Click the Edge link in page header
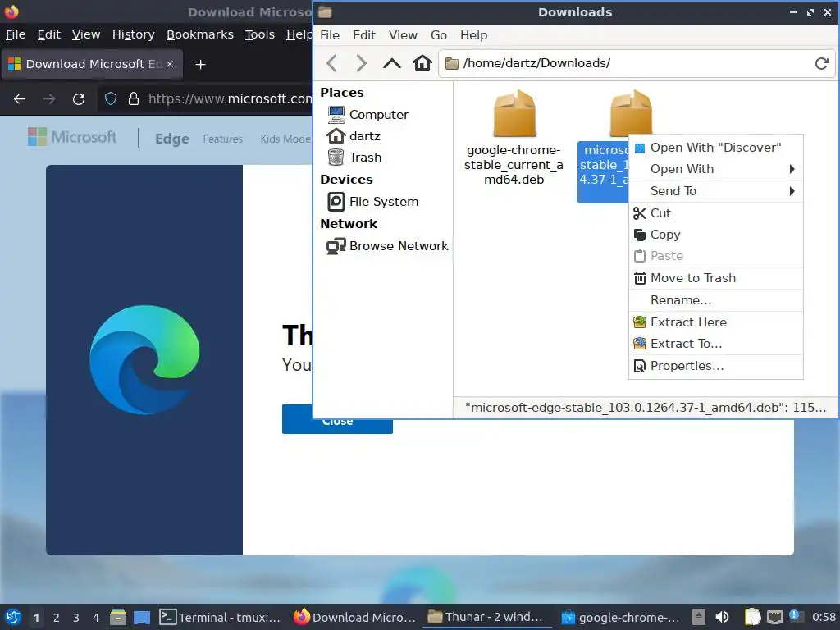Viewport: 840px width, 630px height. pos(172,139)
